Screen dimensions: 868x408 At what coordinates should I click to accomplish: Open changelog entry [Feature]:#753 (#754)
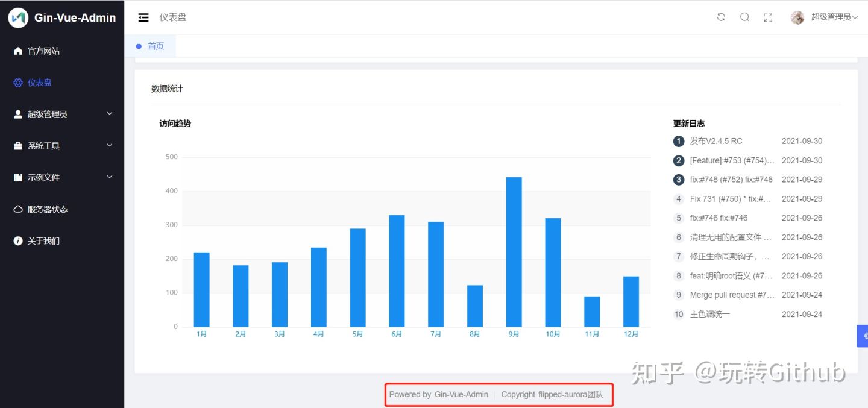tap(732, 160)
